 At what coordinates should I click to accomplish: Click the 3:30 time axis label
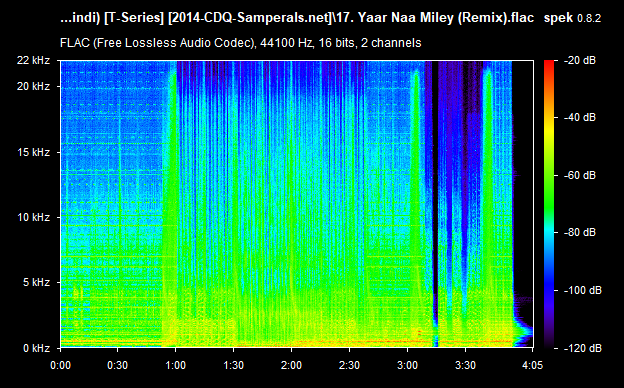[465, 365]
